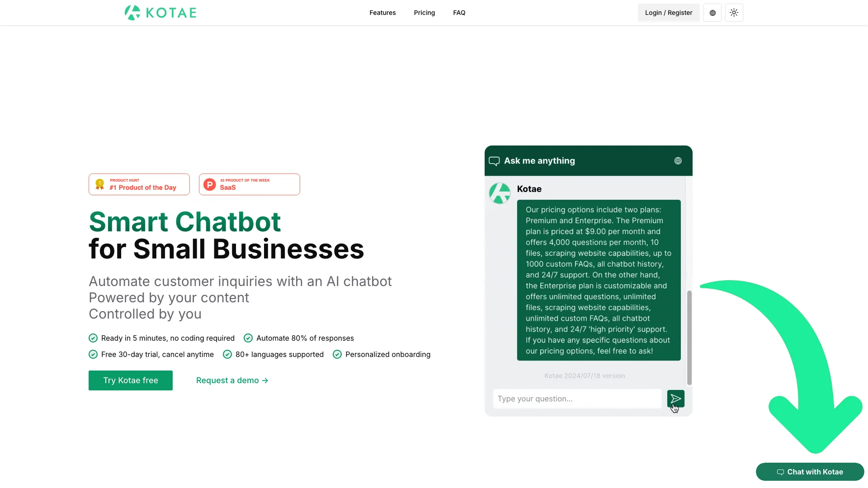868x488 pixels.
Task: Click Login / Register button
Action: click(668, 13)
